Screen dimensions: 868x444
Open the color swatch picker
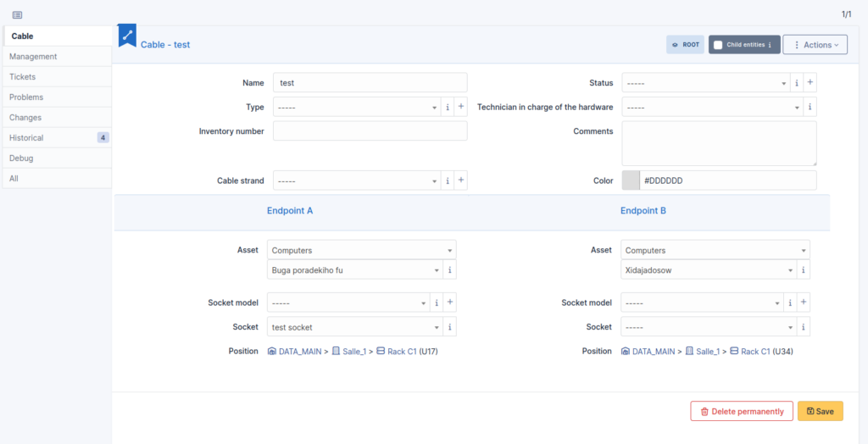pyautogui.click(x=631, y=180)
